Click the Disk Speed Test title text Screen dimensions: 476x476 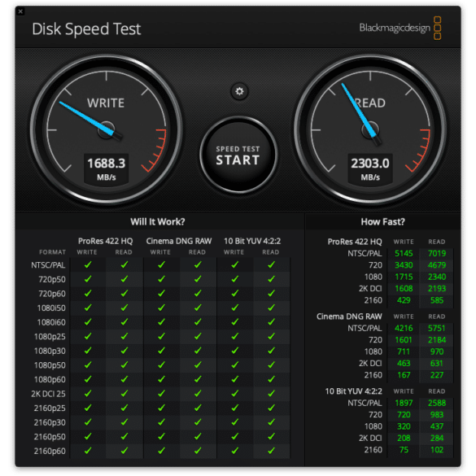(x=86, y=29)
